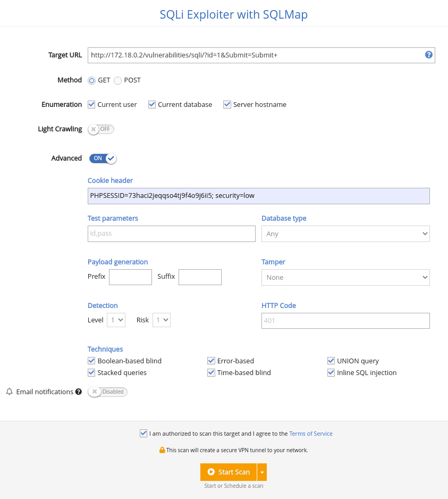Open the Risk level selector
448x499 pixels.
[x=161, y=320]
